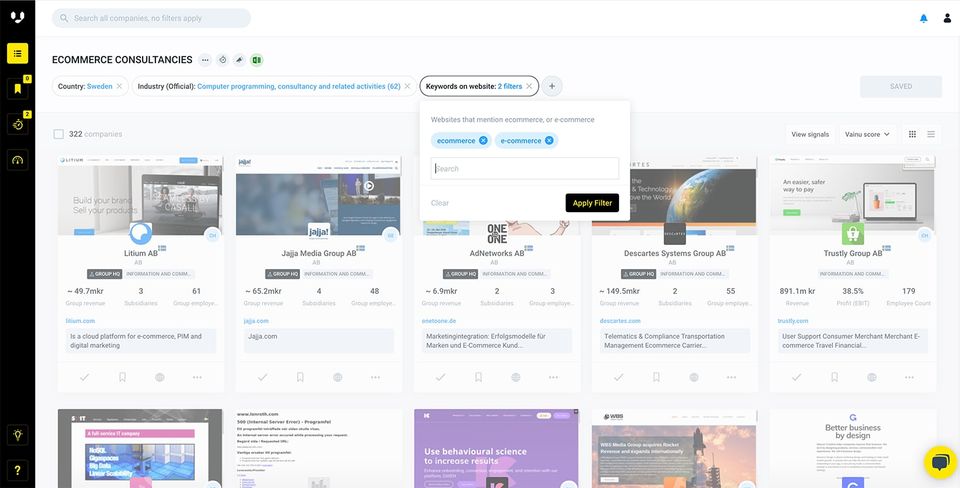Open more options on Litium AB card
Screen dimensions: 960x488
pos(197,377)
